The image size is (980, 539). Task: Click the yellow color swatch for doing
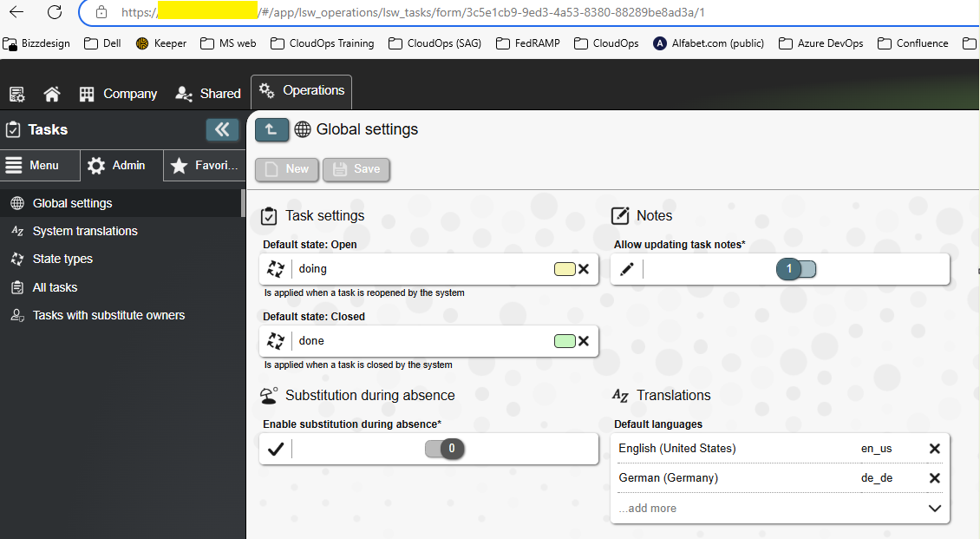click(564, 269)
